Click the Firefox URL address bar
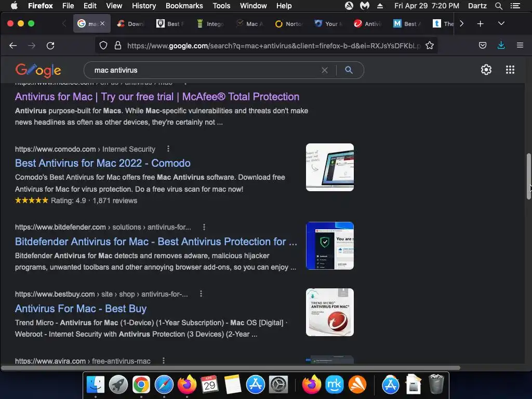 coord(273,46)
